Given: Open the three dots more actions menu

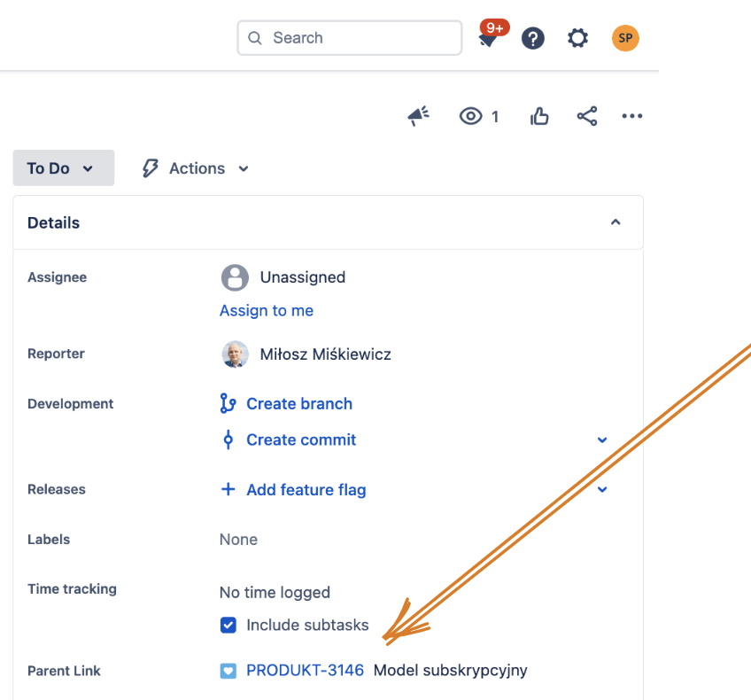Looking at the screenshot, I should [631, 116].
